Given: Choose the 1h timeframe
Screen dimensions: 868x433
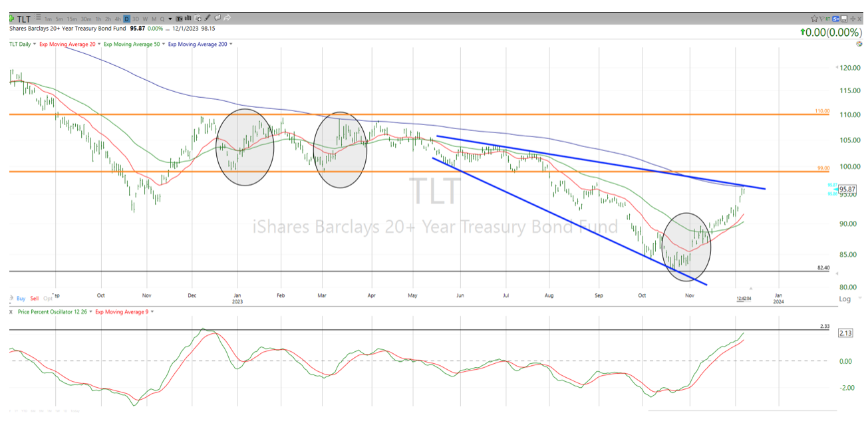Looking at the screenshot, I should (98, 19).
